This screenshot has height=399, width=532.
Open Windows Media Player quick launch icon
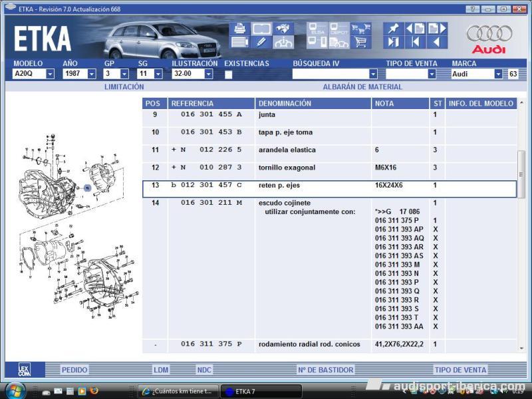click(x=82, y=391)
